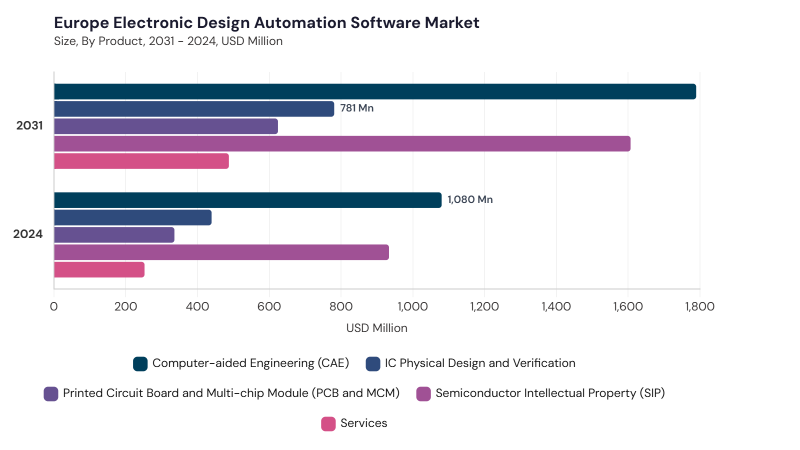The image size is (800, 450).
Task: Select the 2024 CAE bar
Action: [x=248, y=200]
